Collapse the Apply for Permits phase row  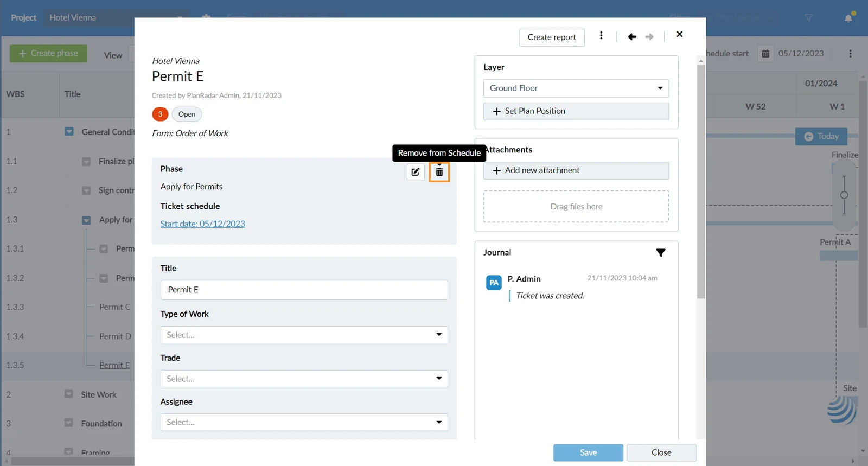pyautogui.click(x=86, y=220)
